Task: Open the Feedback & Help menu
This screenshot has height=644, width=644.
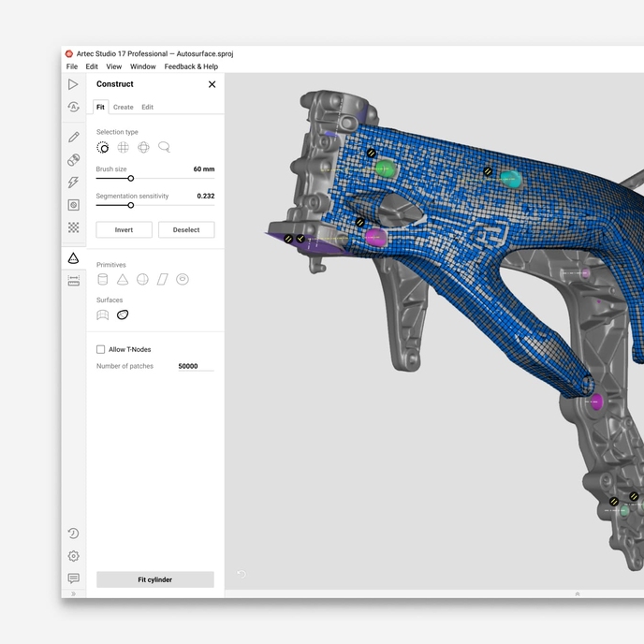Action: pyautogui.click(x=191, y=66)
